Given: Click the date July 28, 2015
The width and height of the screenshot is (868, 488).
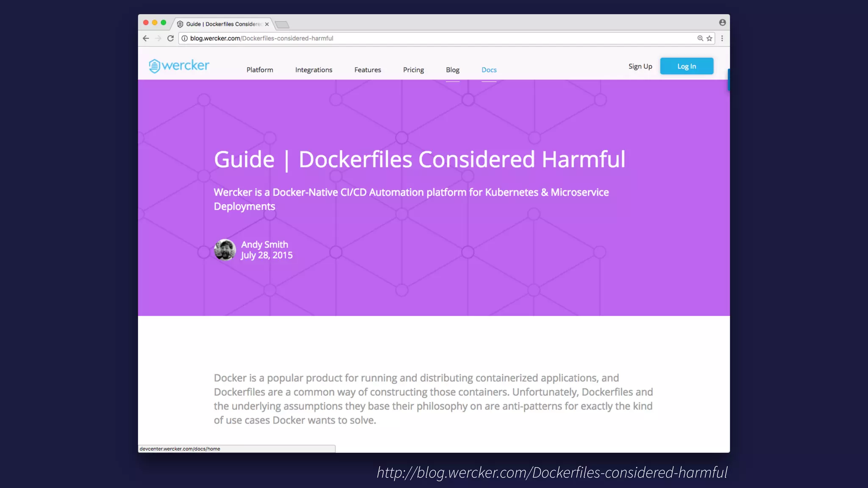Looking at the screenshot, I should pyautogui.click(x=267, y=255).
